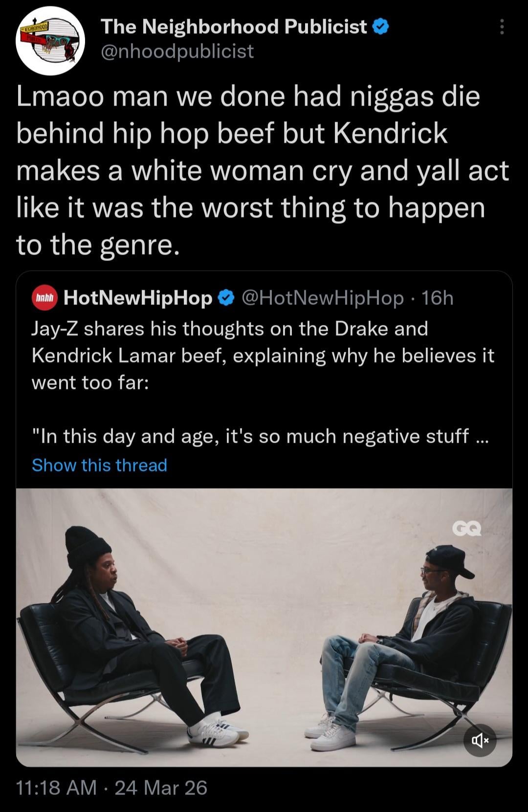Click the main tweet text about Kendrick

(263, 171)
